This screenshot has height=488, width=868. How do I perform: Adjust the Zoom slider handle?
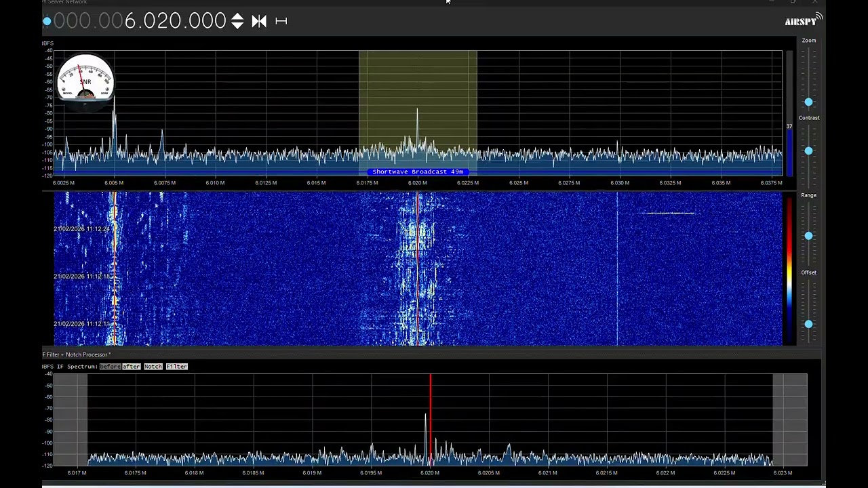click(x=808, y=102)
